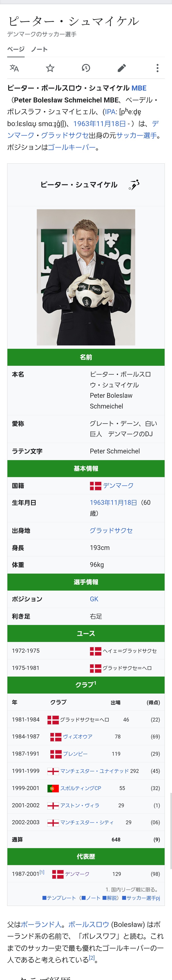Open the language selection icon
This screenshot has height=980, width=172.
(15, 68)
